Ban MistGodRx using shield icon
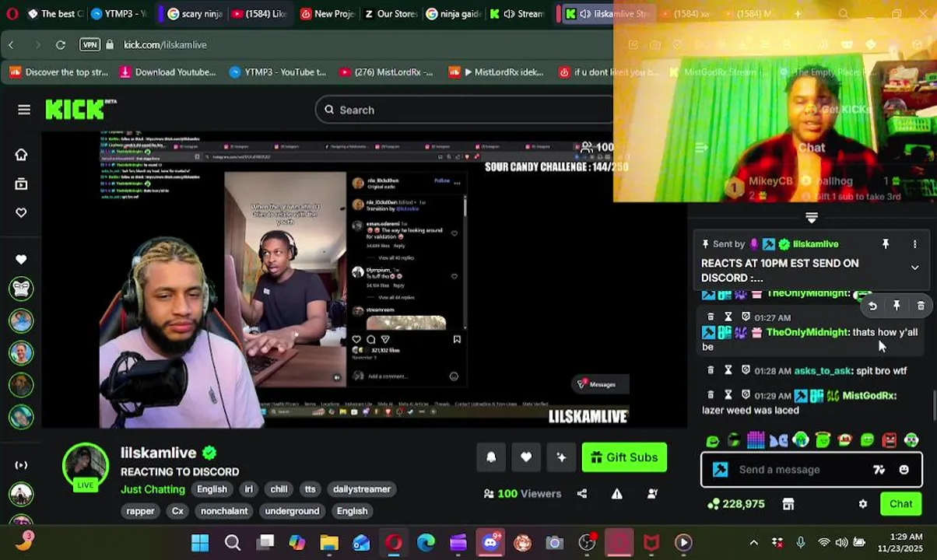Image resolution: width=937 pixels, height=560 pixels. point(746,395)
